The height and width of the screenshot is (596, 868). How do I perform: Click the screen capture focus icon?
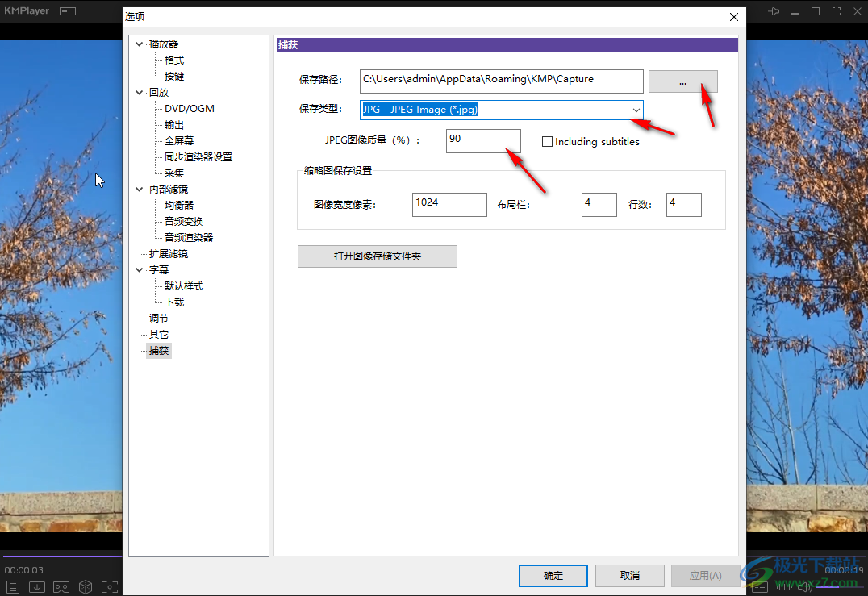[x=110, y=587]
